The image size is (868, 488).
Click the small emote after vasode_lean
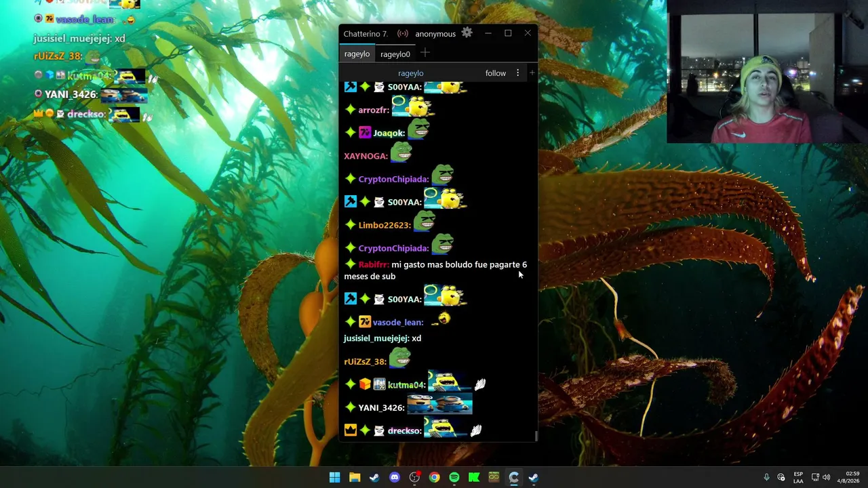(x=441, y=319)
